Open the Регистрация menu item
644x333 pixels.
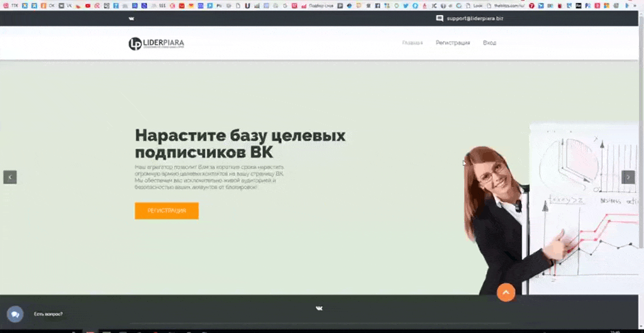point(453,43)
